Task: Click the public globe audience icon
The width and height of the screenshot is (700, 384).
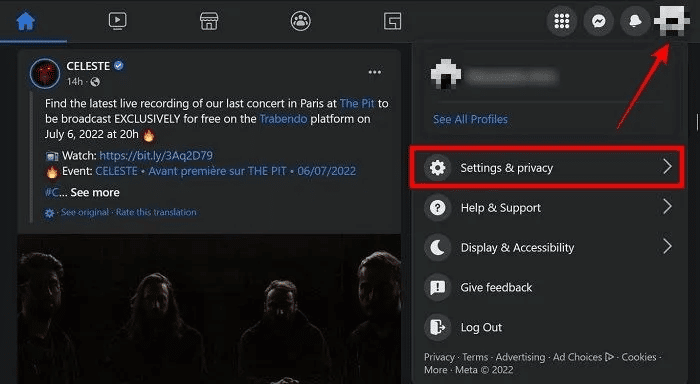Action: (95, 82)
